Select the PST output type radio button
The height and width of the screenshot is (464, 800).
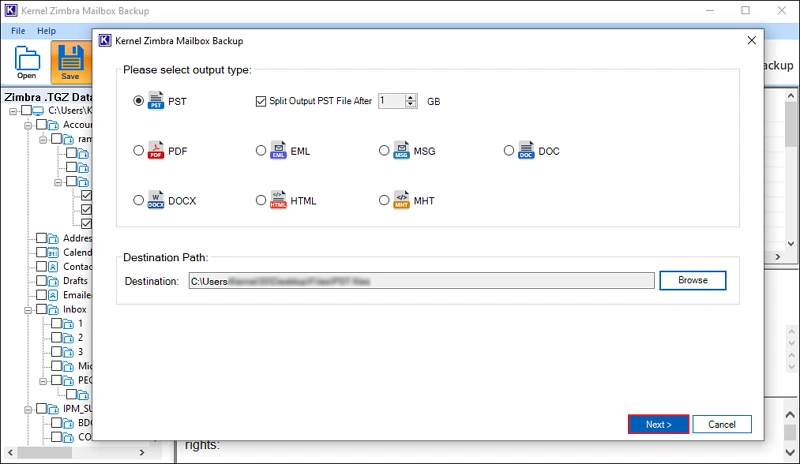point(138,101)
